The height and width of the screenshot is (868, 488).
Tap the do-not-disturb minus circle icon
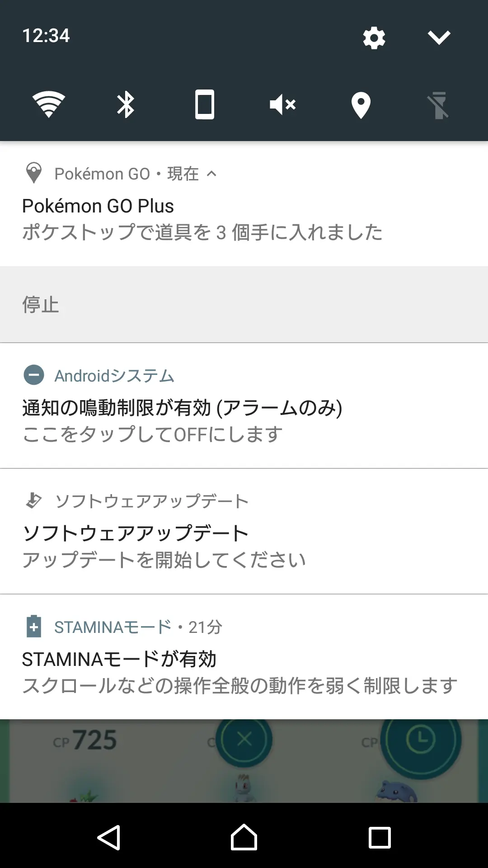click(x=34, y=375)
